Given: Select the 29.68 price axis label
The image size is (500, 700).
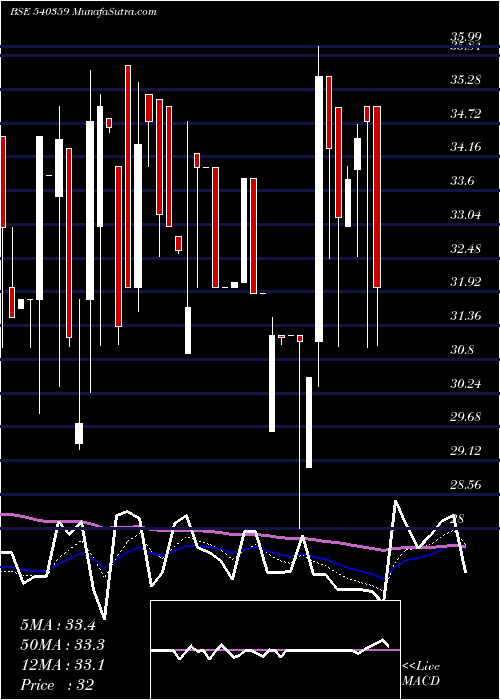Looking at the screenshot, I should (x=466, y=417).
